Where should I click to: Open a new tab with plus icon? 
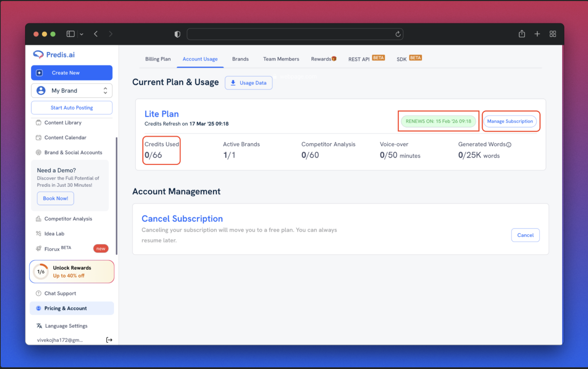pyautogui.click(x=537, y=34)
